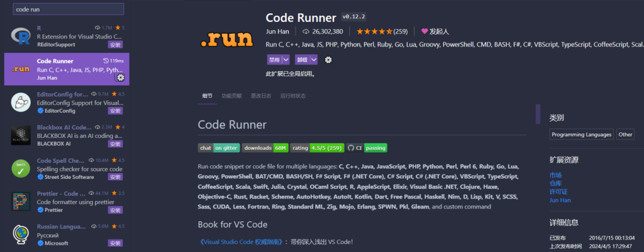Screen dimensions: 644x252
Task: Select the Blackbox AI Code... extension title
Action: pos(64,127)
